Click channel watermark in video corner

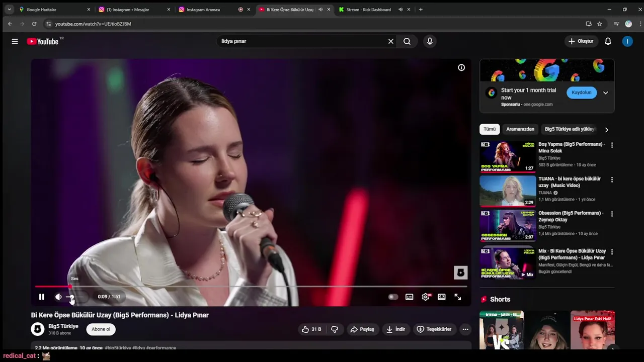[x=460, y=273]
